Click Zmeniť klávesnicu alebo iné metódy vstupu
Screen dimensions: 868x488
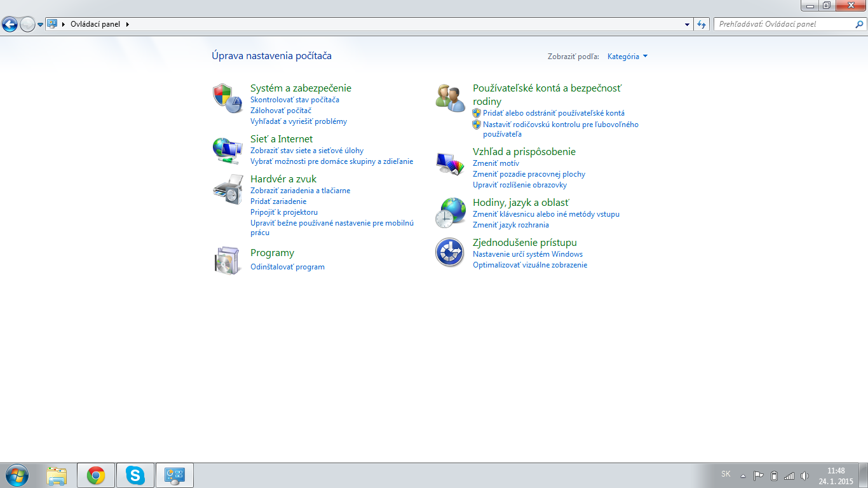coord(546,214)
